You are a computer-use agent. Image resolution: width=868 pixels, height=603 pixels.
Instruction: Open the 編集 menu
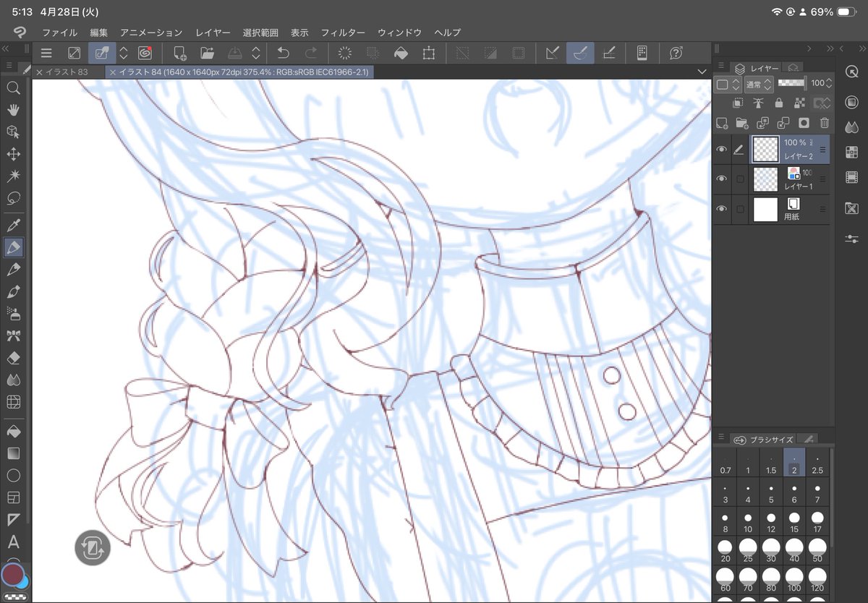pyautogui.click(x=99, y=33)
